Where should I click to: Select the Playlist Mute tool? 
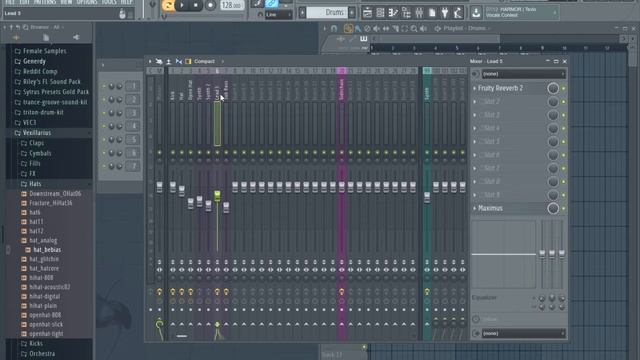pos(376,28)
